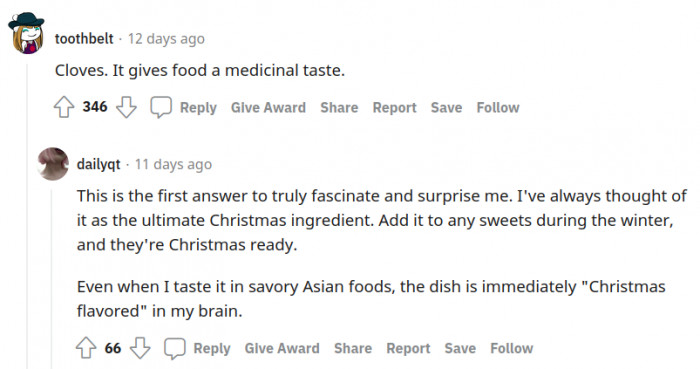Open the dailyqt username link
Image resolution: width=700 pixels, height=369 pixels.
(99, 164)
